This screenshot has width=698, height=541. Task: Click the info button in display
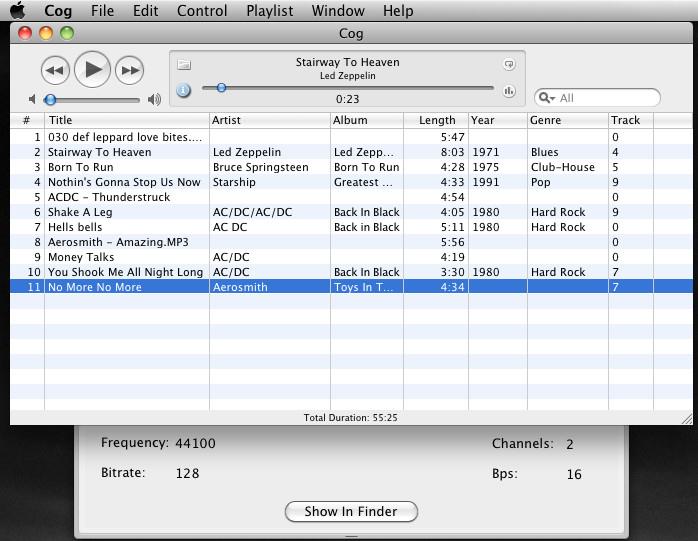183,90
